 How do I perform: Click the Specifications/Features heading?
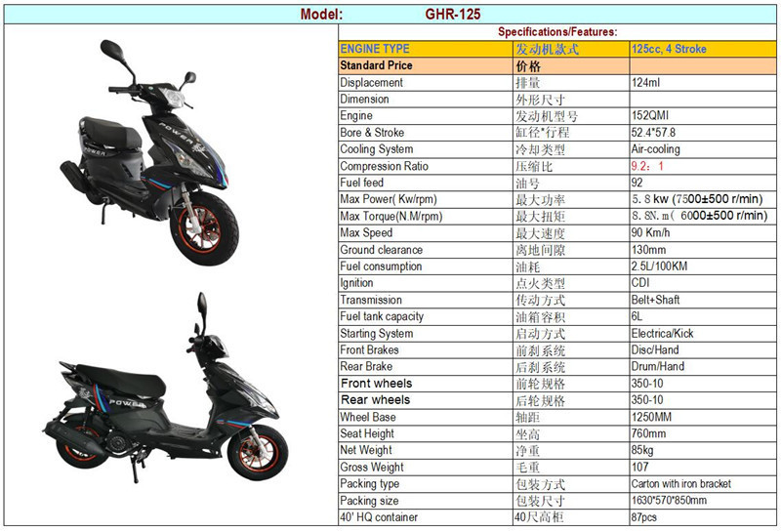tap(556, 32)
